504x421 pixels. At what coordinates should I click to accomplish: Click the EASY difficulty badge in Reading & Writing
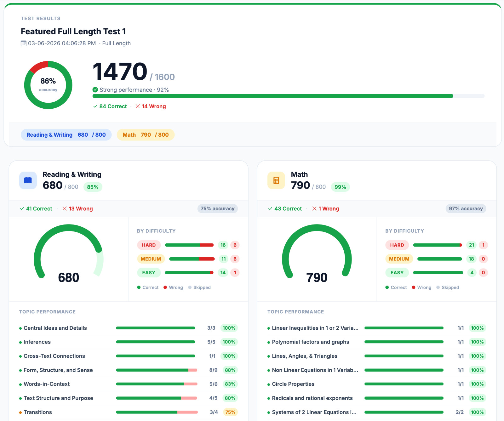(x=149, y=273)
